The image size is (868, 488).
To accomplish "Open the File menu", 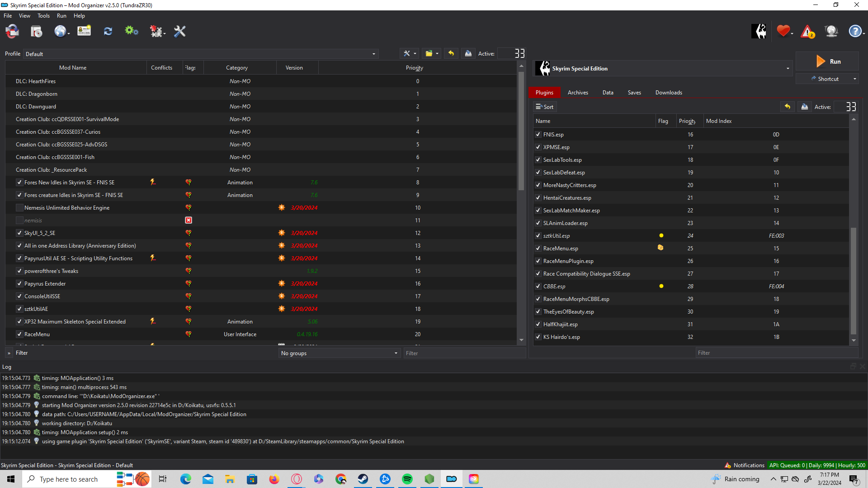I will [8, 15].
